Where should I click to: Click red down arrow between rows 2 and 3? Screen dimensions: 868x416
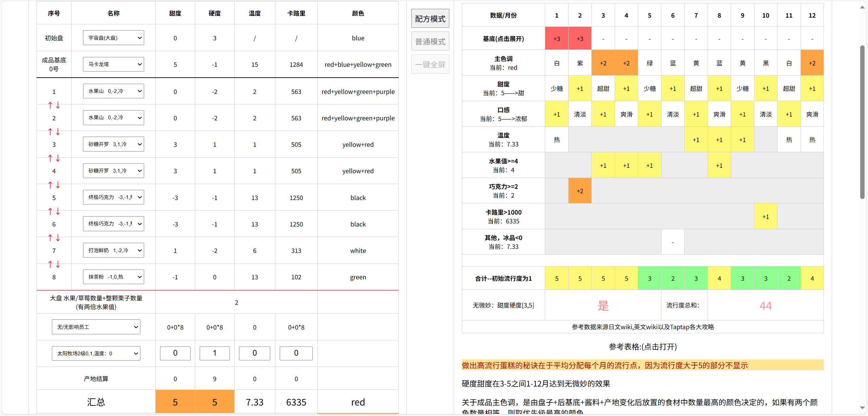(58, 132)
